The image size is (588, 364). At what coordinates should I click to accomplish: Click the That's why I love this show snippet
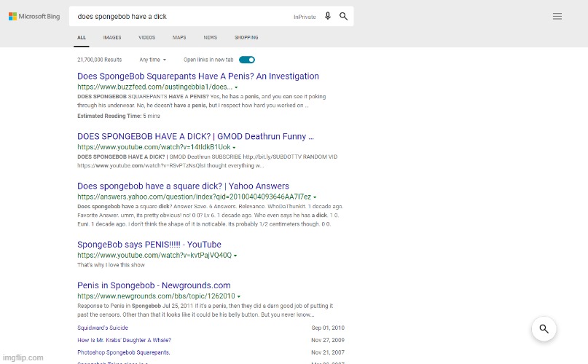click(x=111, y=265)
